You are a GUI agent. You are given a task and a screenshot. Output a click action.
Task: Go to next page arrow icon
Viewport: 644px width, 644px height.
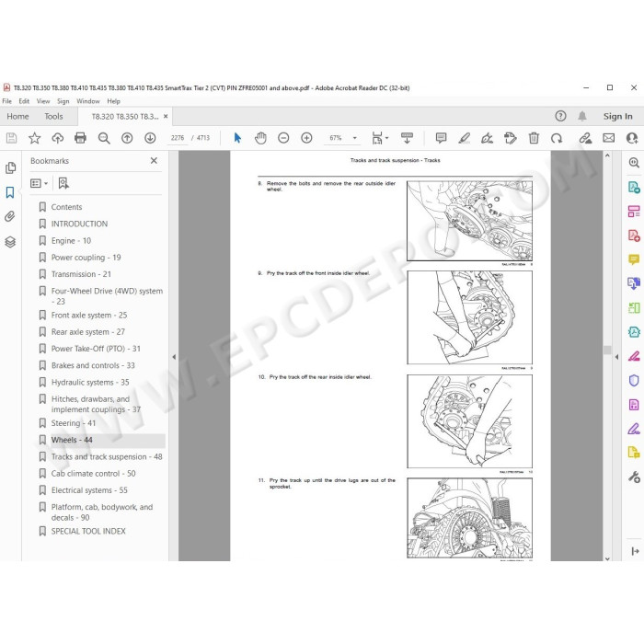[150, 138]
